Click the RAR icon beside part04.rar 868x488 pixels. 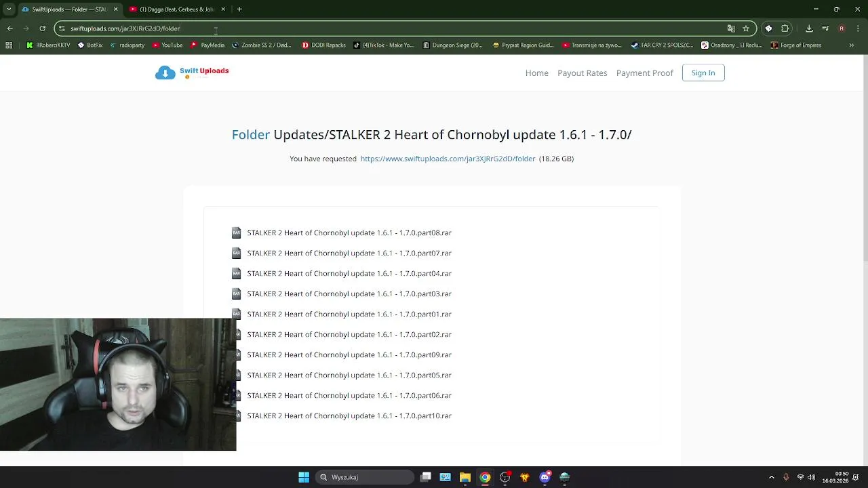coord(236,273)
